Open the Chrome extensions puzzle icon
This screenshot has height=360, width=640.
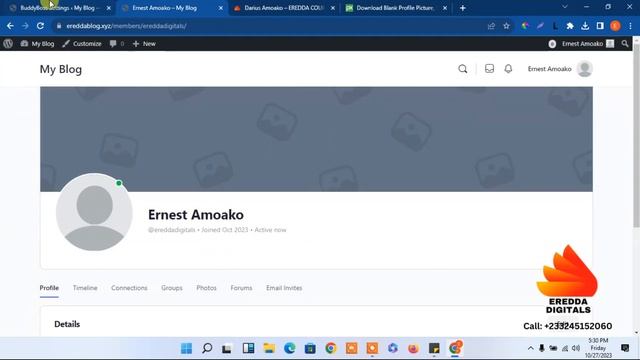[x=570, y=26]
